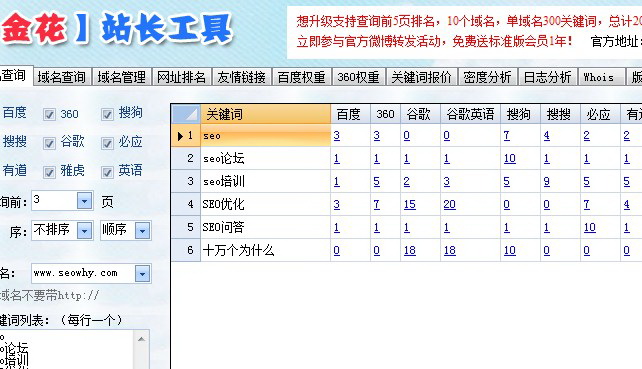Switch to the 密度分析 tab
Image resolution: width=642 pixels, height=369 pixels.
pos(488,77)
